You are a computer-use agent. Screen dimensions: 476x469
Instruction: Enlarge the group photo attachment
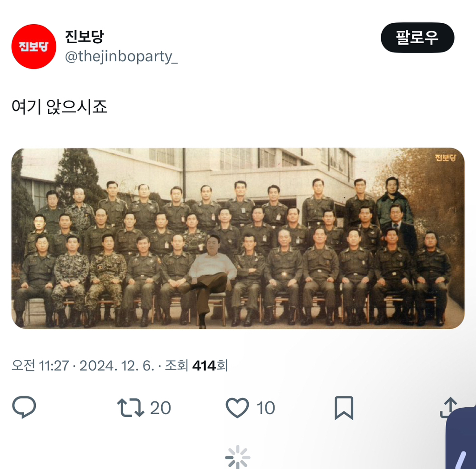[238, 238]
